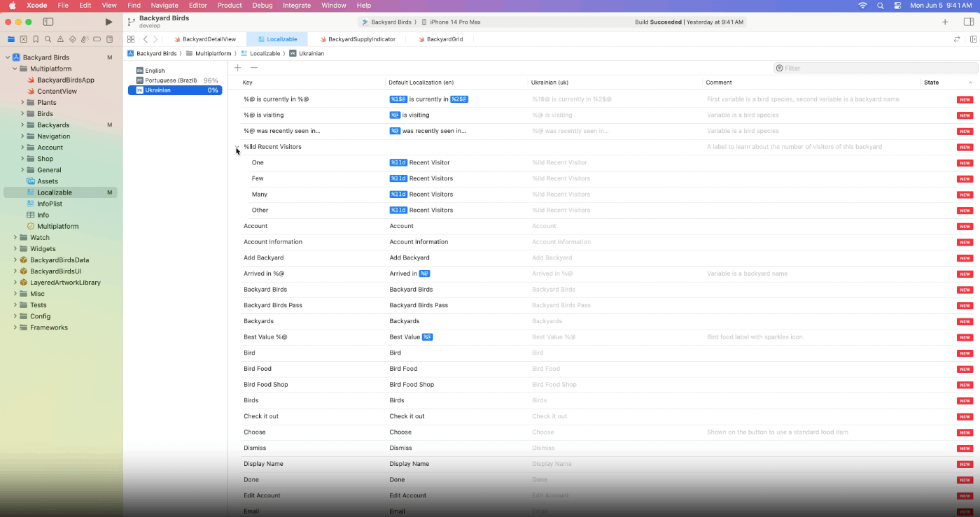The image size is (980, 517).
Task: Click the filter options icon in Filter field
Action: [x=780, y=68]
